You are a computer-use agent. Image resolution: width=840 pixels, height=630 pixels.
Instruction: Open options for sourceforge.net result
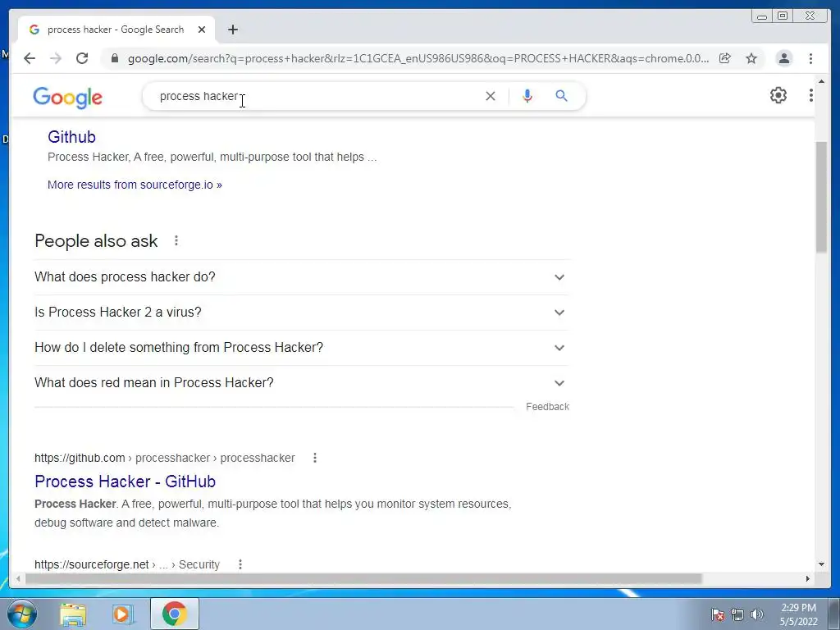(240, 564)
